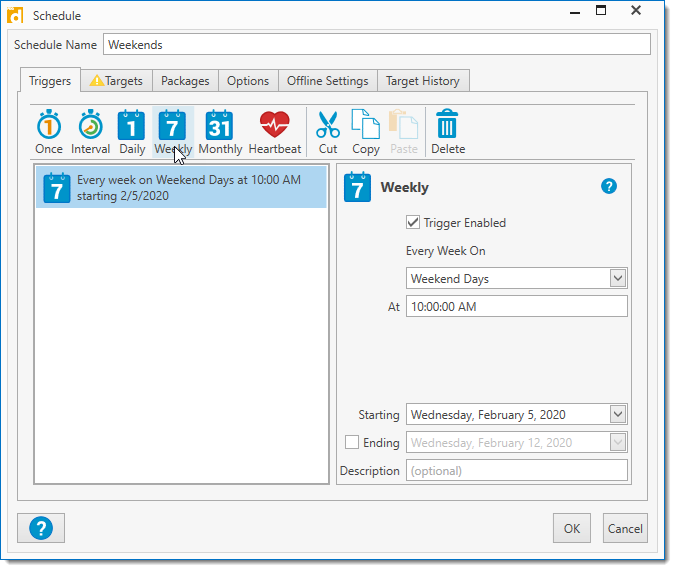Screen dimensions: 675x570
Task: Select the Once trigger icon
Action: tap(49, 132)
